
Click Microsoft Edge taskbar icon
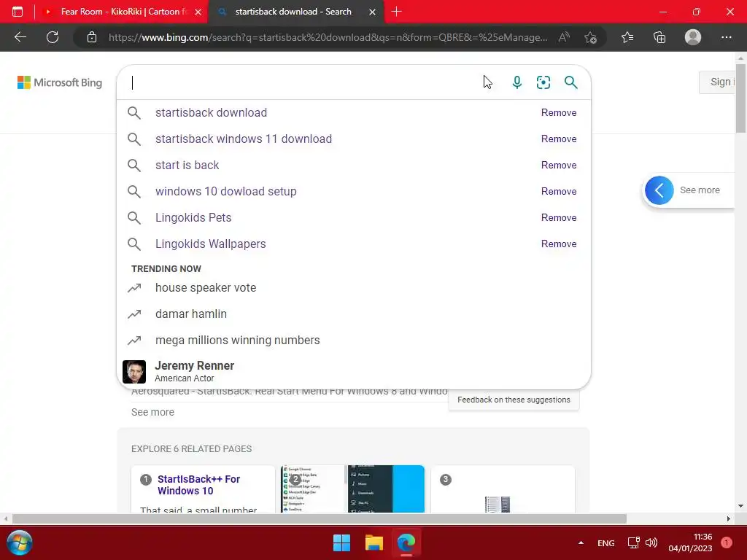(x=406, y=542)
